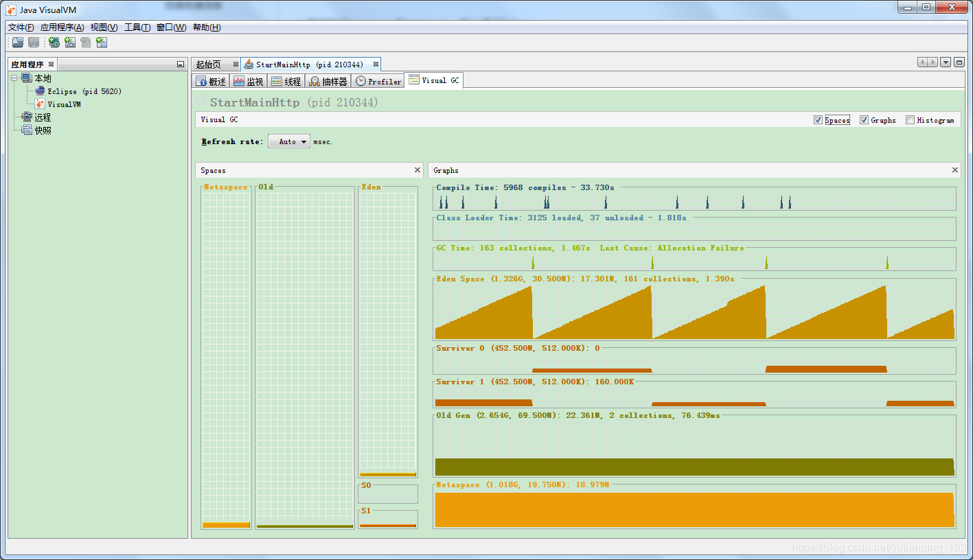Minimize the 应用程序 side panel
The height and width of the screenshot is (560, 973).
181,65
